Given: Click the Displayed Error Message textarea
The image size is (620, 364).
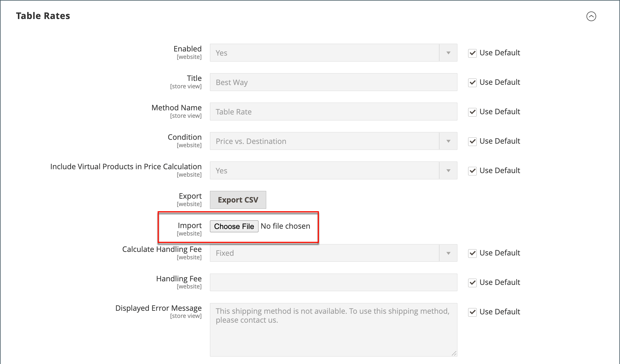Looking at the screenshot, I should point(333,330).
